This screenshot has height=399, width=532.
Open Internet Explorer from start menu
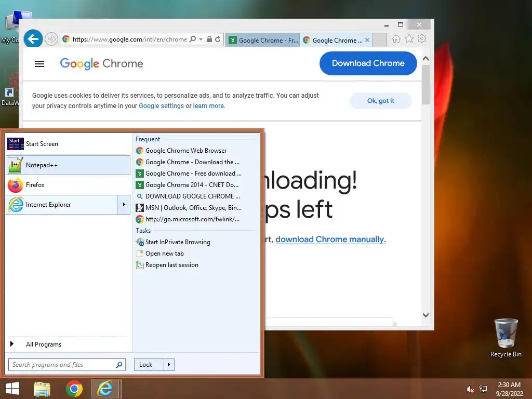tap(61, 205)
